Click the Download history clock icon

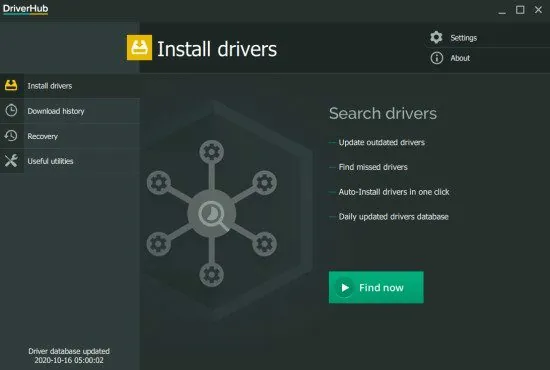click(11, 110)
